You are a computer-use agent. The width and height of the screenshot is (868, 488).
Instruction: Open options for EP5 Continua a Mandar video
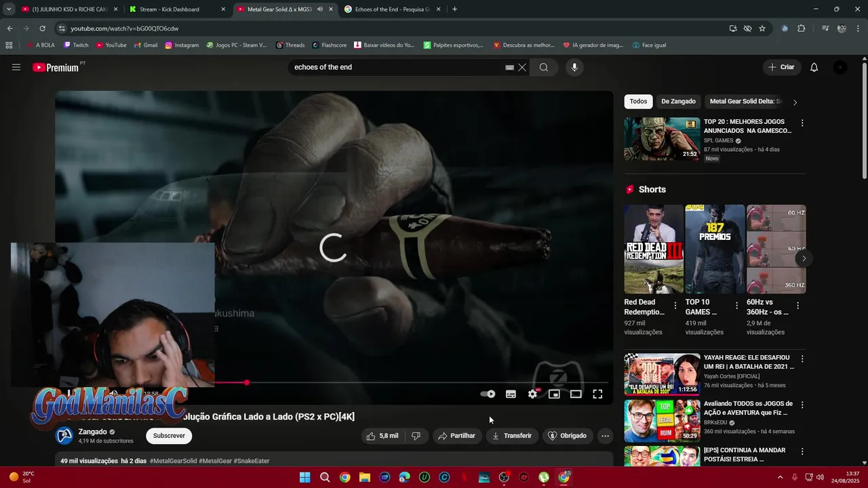tap(802, 451)
